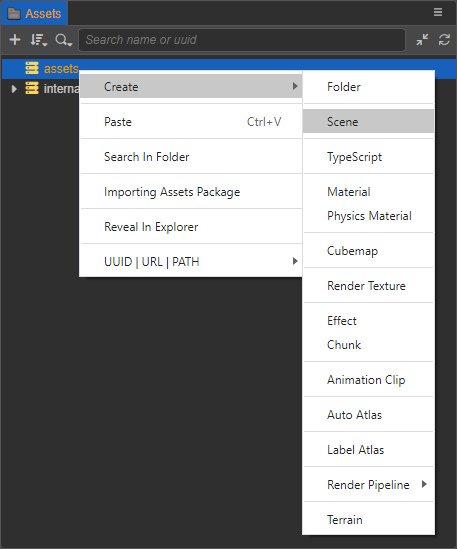The width and height of the screenshot is (457, 549).
Task: Expand the Render Pipeline submenu arrow
Action: coord(424,484)
